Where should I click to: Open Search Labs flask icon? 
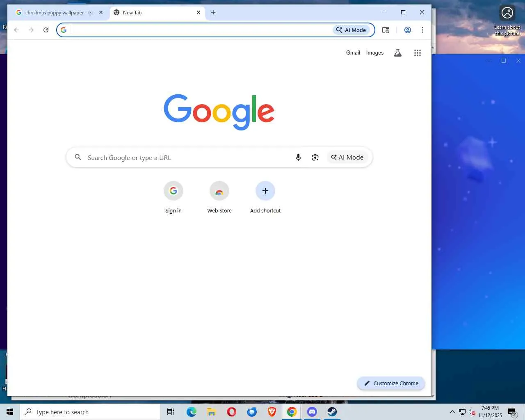pyautogui.click(x=398, y=53)
